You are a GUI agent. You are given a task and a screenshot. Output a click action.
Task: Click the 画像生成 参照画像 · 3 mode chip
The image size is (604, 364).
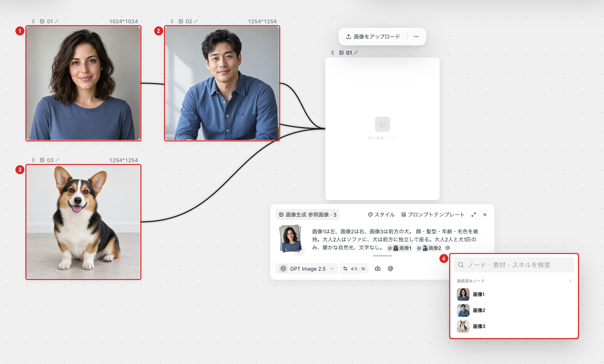click(x=307, y=215)
